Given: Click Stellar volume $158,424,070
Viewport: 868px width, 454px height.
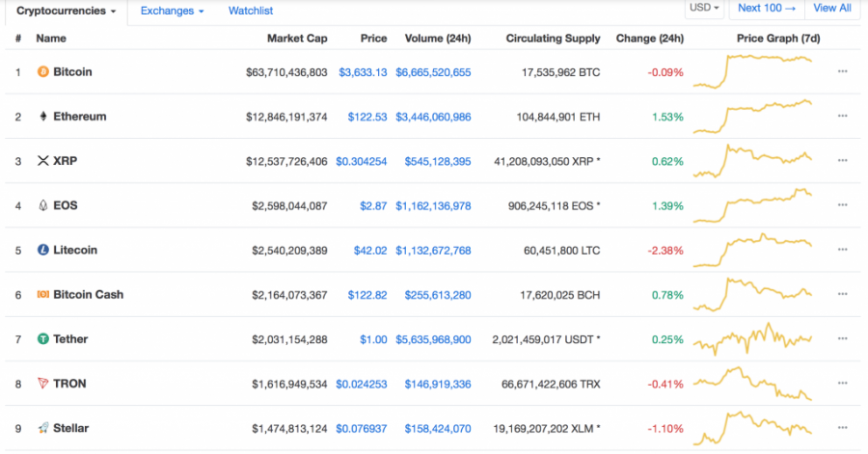Looking at the screenshot, I should coord(438,429).
